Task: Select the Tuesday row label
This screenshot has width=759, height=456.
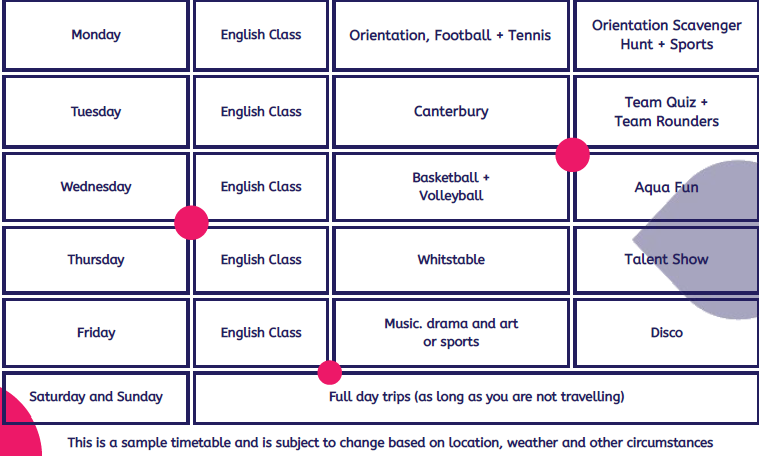Action: point(96,111)
